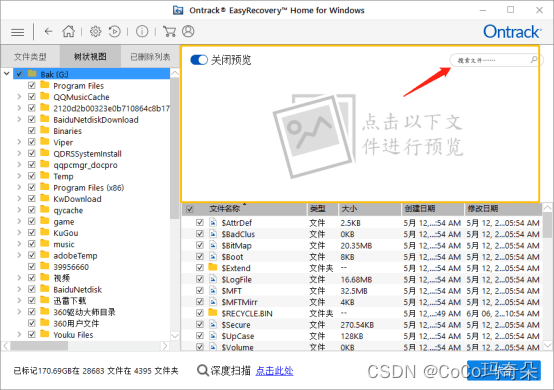
Task: Uncheck the QQMusicCache folder checkbox
Action: point(32,97)
